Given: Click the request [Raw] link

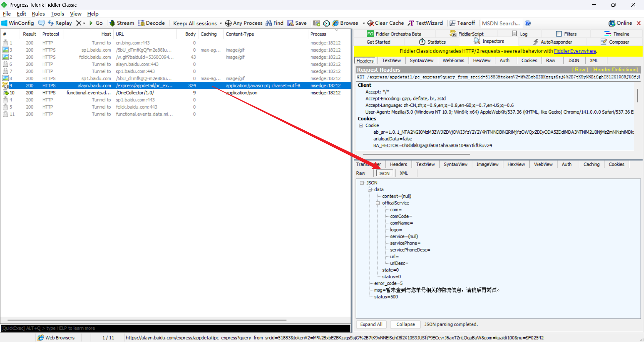Looking at the screenshot, I should 580,70.
